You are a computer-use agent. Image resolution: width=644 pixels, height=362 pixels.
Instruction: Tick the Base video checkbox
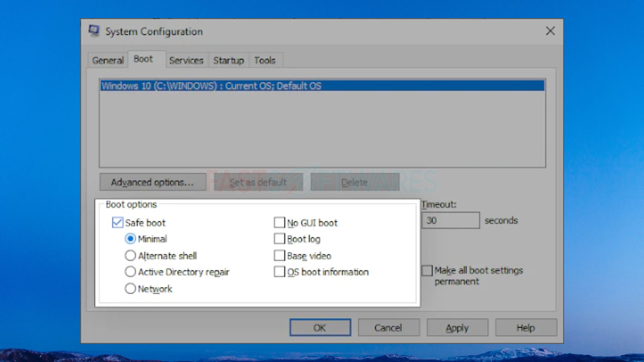tap(279, 255)
